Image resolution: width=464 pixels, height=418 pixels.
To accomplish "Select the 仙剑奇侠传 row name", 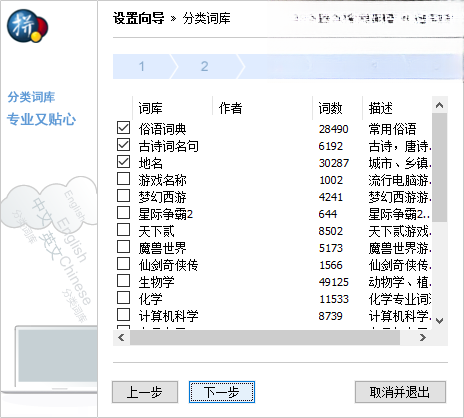I will (x=169, y=265).
